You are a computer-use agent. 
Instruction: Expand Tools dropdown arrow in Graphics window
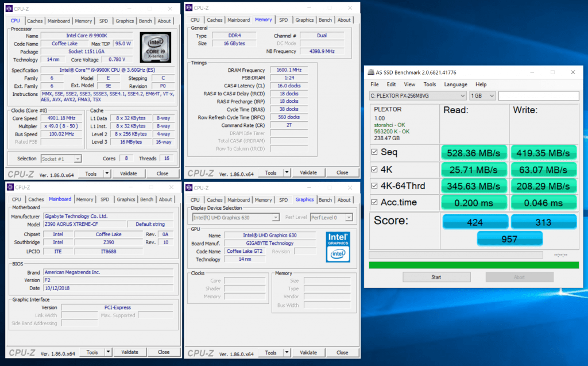coord(287,352)
